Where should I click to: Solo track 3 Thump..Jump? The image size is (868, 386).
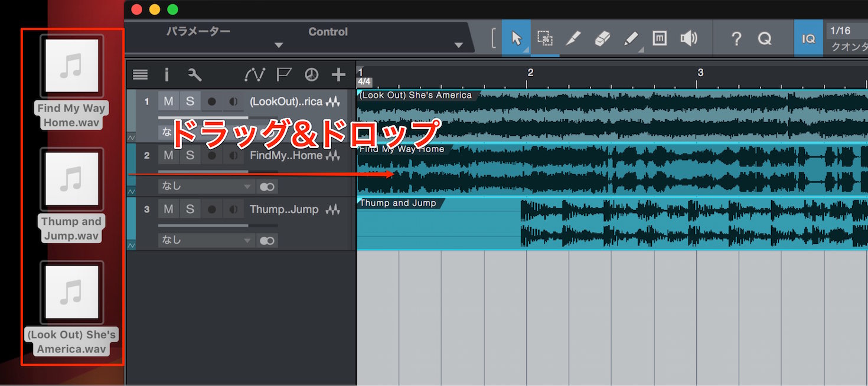pyautogui.click(x=190, y=209)
